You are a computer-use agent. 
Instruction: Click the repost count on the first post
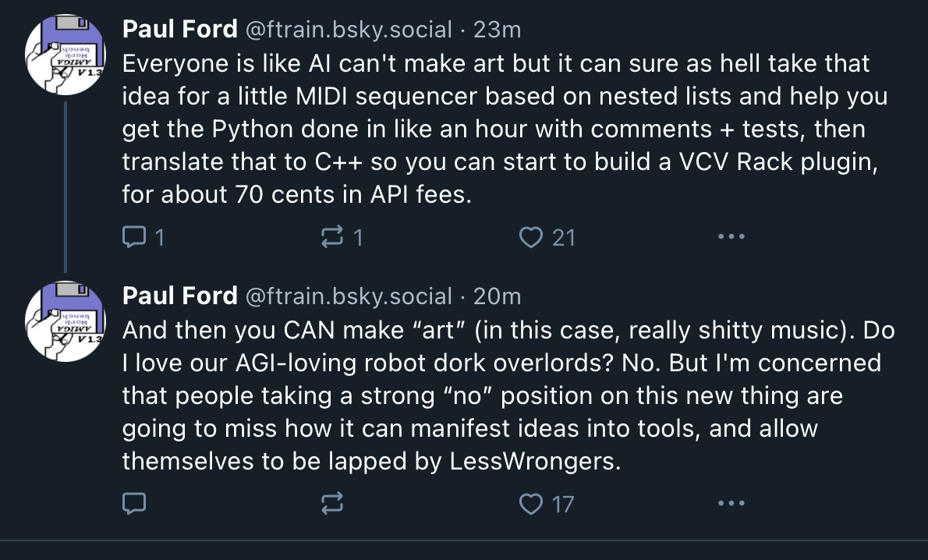(358, 237)
